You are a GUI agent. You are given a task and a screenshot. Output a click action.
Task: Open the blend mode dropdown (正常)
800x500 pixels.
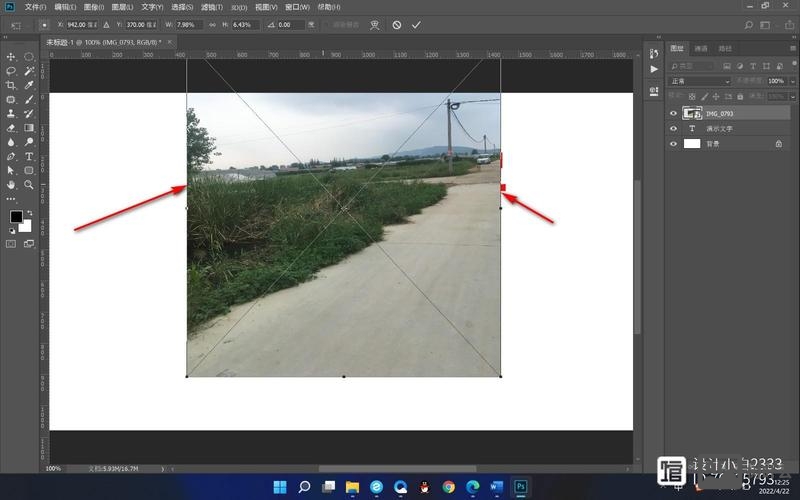pyautogui.click(x=700, y=81)
